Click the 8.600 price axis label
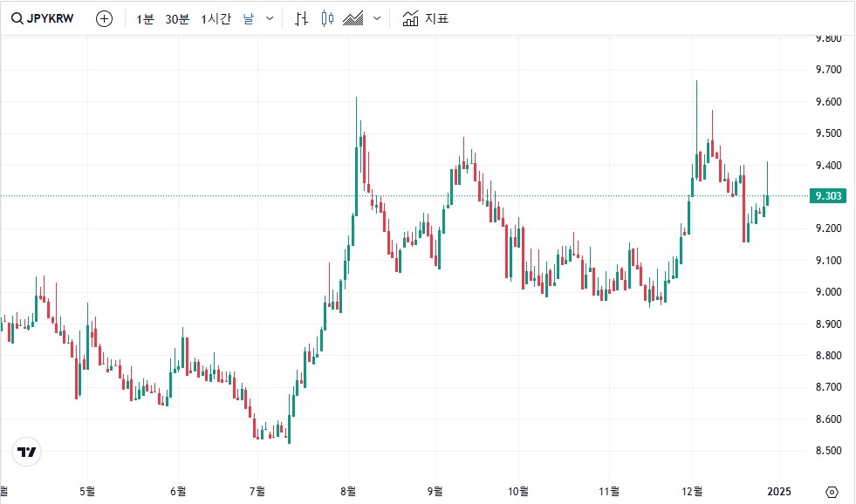The height and width of the screenshot is (504, 856). 829,419
